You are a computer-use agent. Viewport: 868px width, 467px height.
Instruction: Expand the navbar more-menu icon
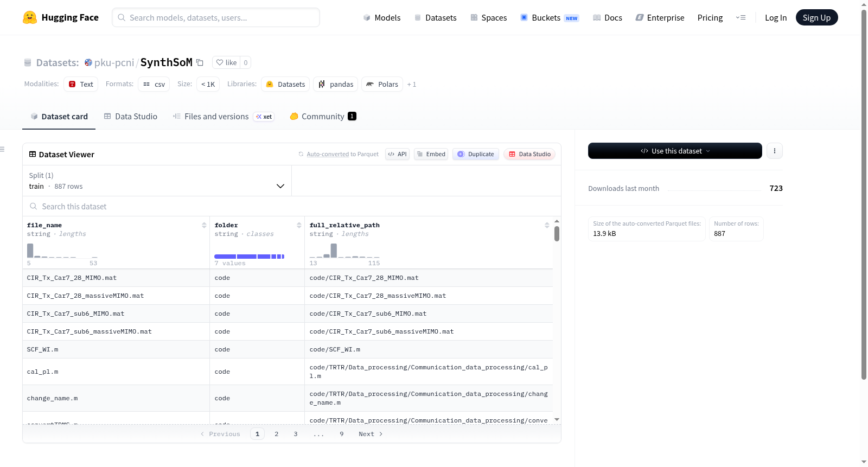click(741, 17)
